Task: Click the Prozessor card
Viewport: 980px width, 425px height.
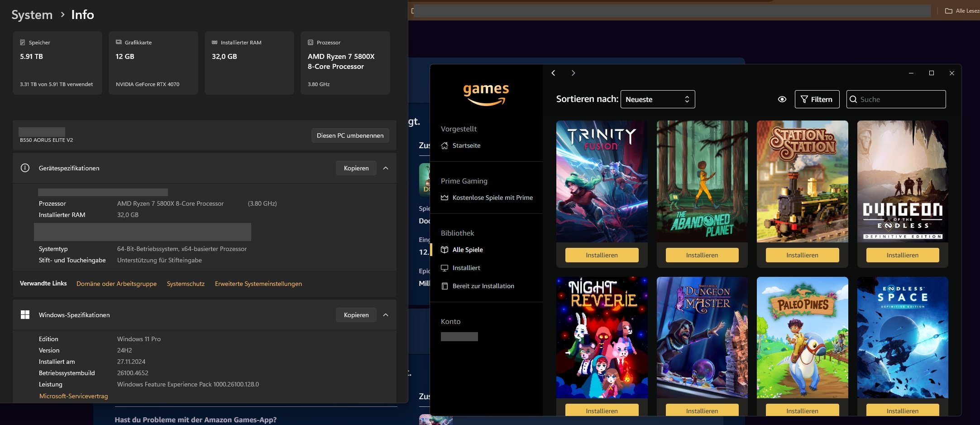Action: (x=345, y=63)
